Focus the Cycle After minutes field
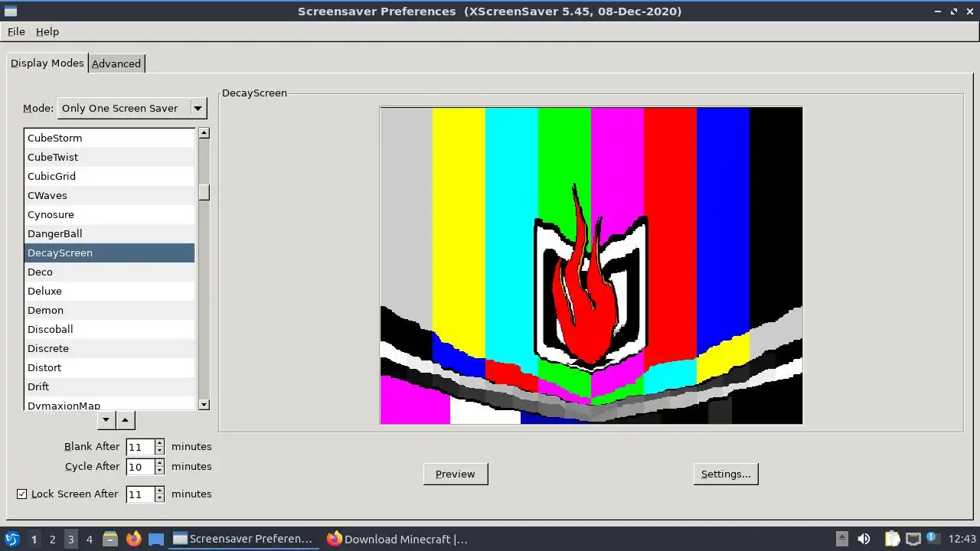The height and width of the screenshot is (551, 980). (x=140, y=467)
